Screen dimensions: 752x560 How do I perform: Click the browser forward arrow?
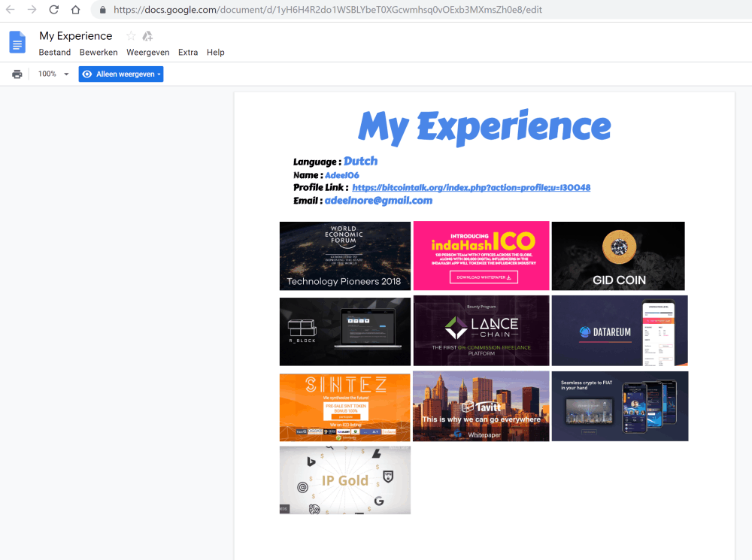[32, 10]
